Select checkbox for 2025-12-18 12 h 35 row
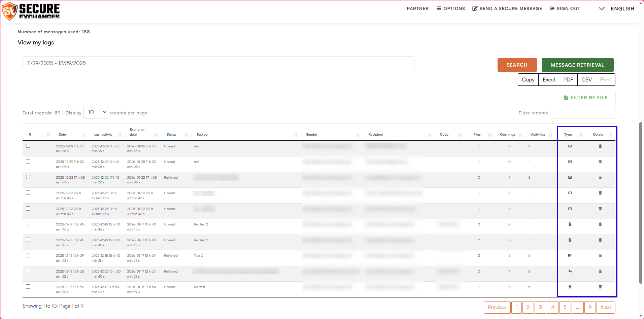This screenshot has height=319, width=644. click(28, 271)
